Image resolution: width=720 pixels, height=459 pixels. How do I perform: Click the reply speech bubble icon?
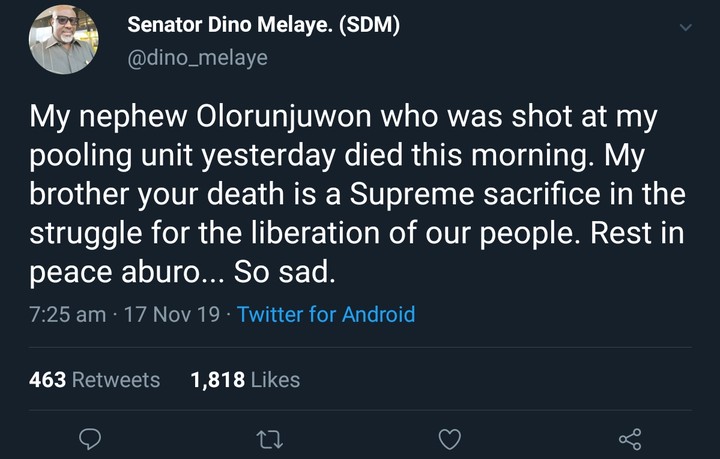(91, 439)
